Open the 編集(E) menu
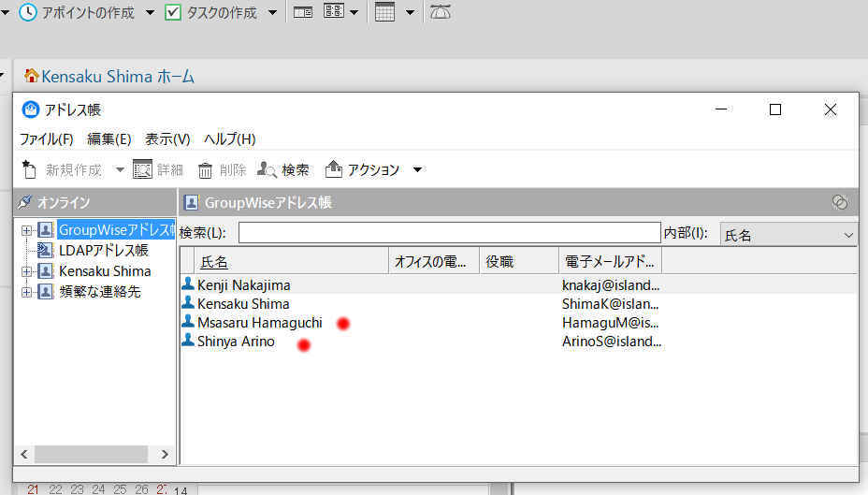 pos(109,139)
